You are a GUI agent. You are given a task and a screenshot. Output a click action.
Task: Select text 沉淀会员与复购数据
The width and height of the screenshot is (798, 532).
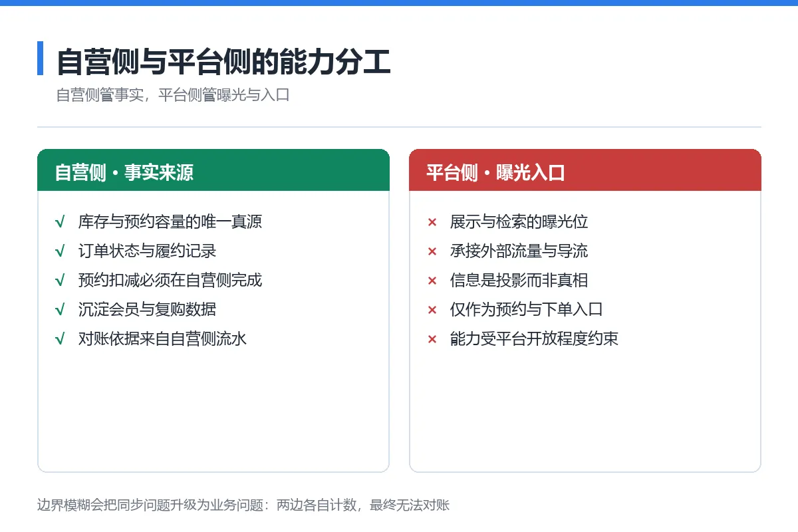[147, 310]
